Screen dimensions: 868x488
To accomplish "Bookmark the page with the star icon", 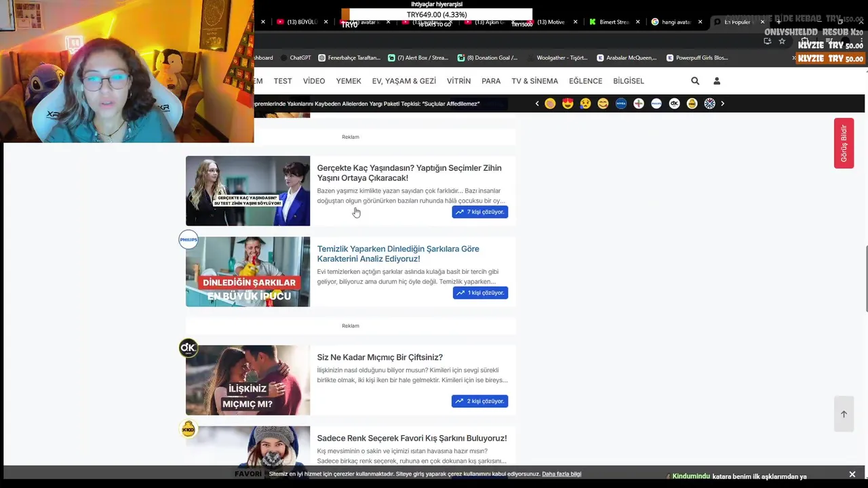I will click(782, 41).
